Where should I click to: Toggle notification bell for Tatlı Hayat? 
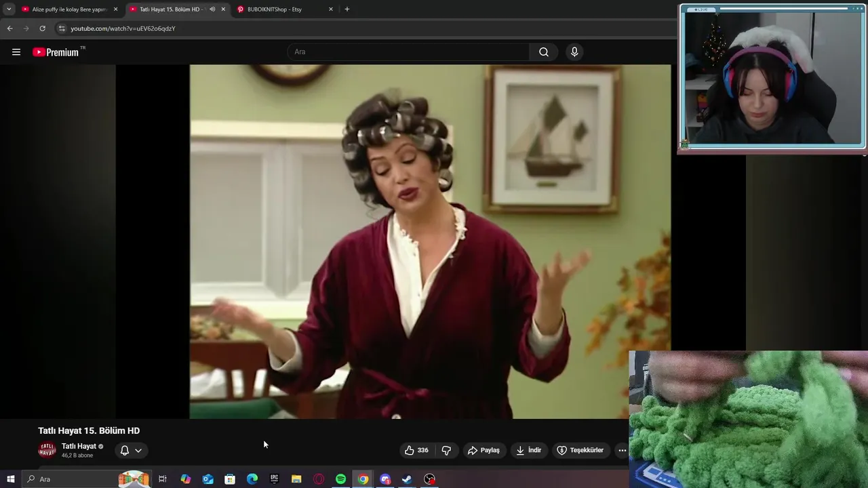point(125,450)
